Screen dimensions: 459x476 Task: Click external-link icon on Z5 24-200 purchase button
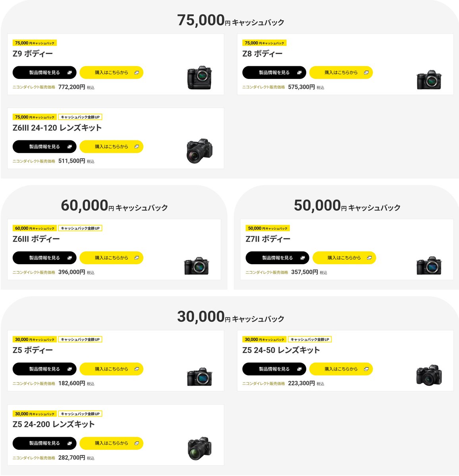(137, 443)
